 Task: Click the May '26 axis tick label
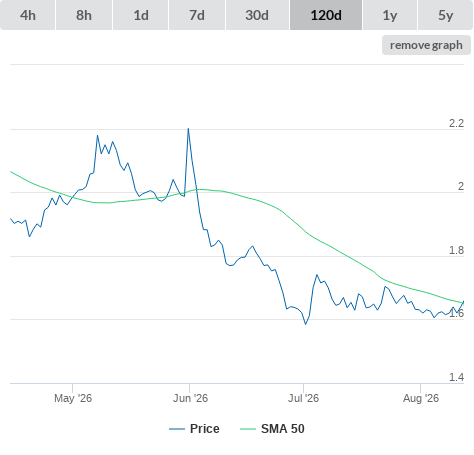pyautogui.click(x=73, y=398)
